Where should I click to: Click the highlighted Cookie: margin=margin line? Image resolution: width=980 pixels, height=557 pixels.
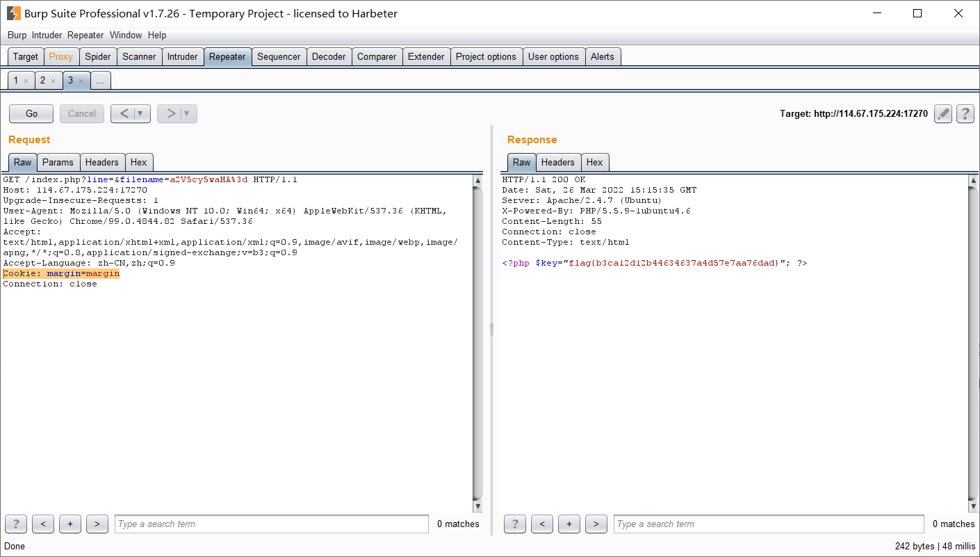pyautogui.click(x=61, y=274)
